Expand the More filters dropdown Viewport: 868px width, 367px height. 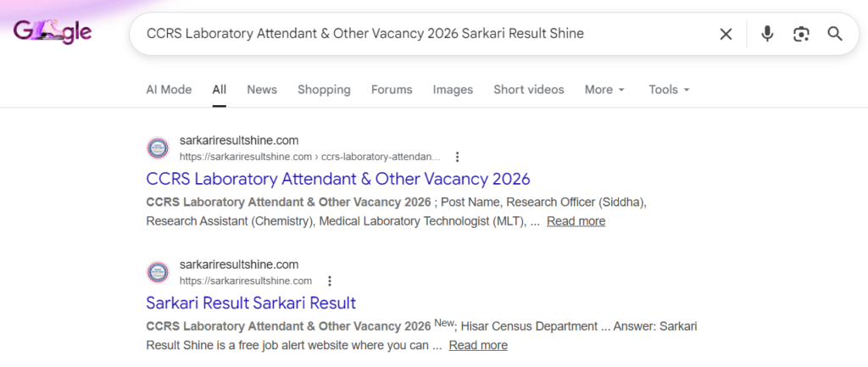[x=604, y=89]
